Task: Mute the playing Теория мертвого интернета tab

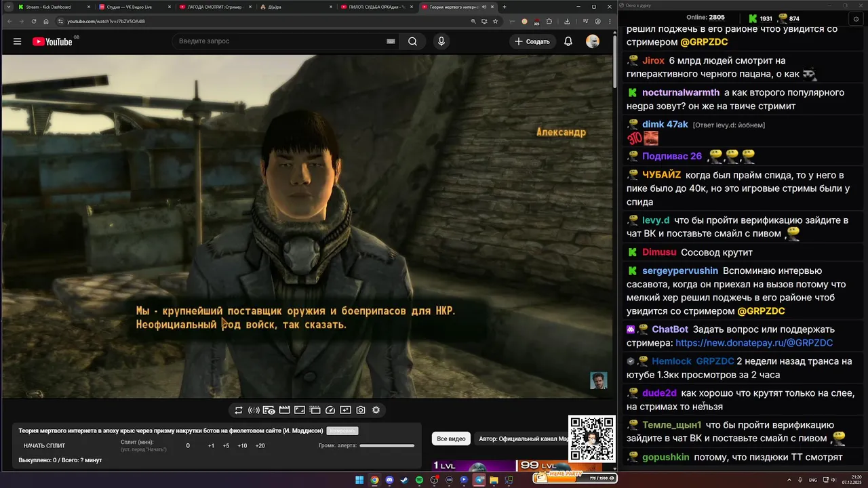Action: click(484, 7)
